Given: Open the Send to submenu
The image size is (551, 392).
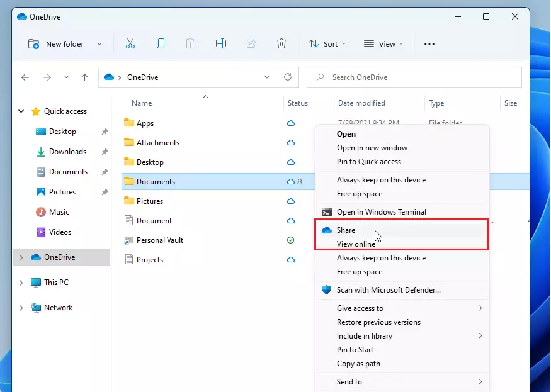Looking at the screenshot, I should tap(402, 382).
